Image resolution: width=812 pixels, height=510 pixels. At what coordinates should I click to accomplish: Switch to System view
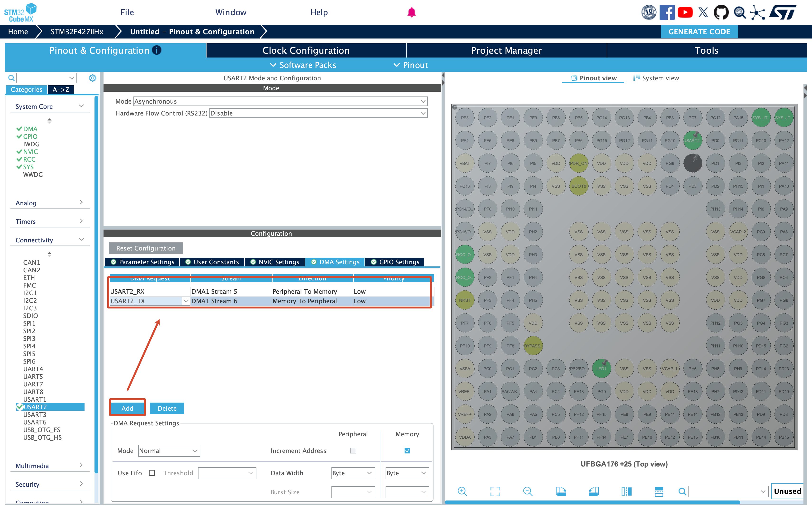[656, 78]
